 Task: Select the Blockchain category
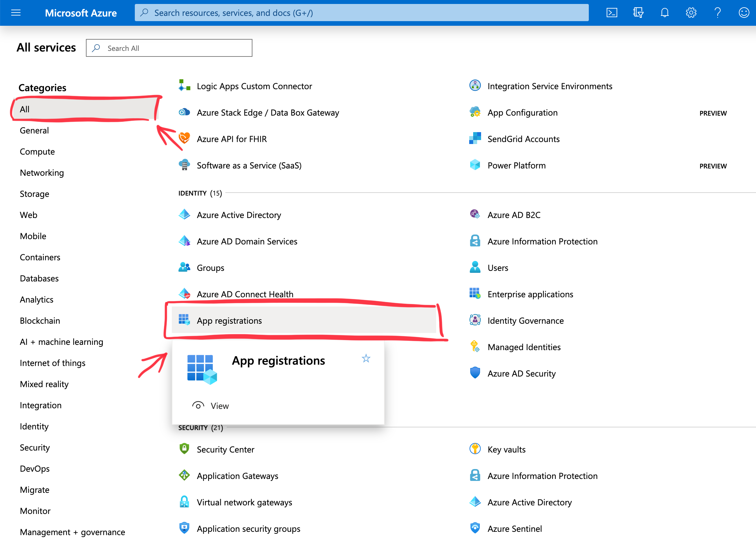[40, 321]
